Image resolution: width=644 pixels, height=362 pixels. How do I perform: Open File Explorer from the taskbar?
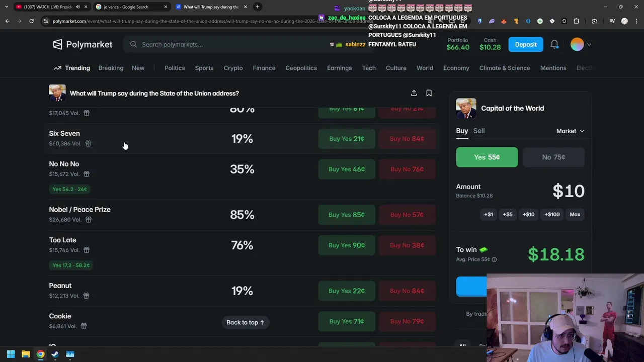point(26,354)
